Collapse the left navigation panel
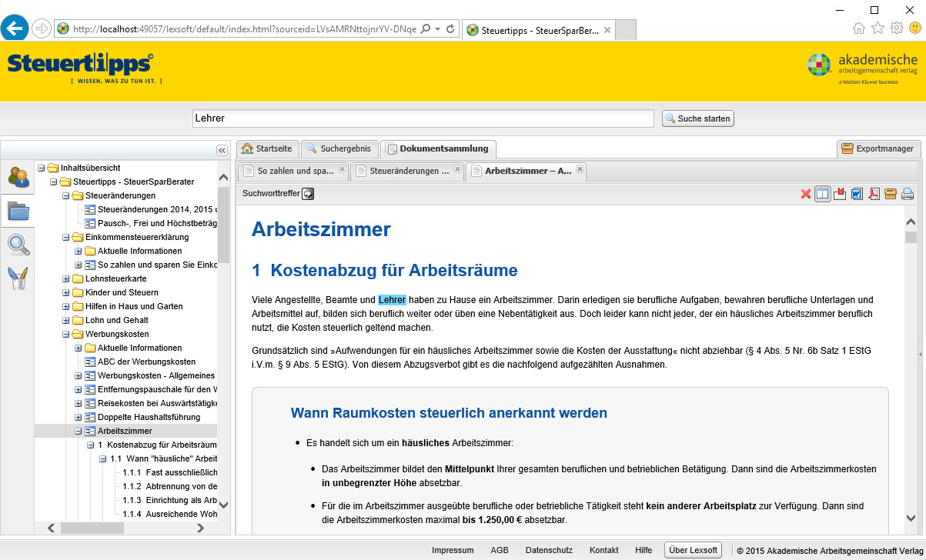The height and width of the screenshot is (560, 926). tap(222, 151)
